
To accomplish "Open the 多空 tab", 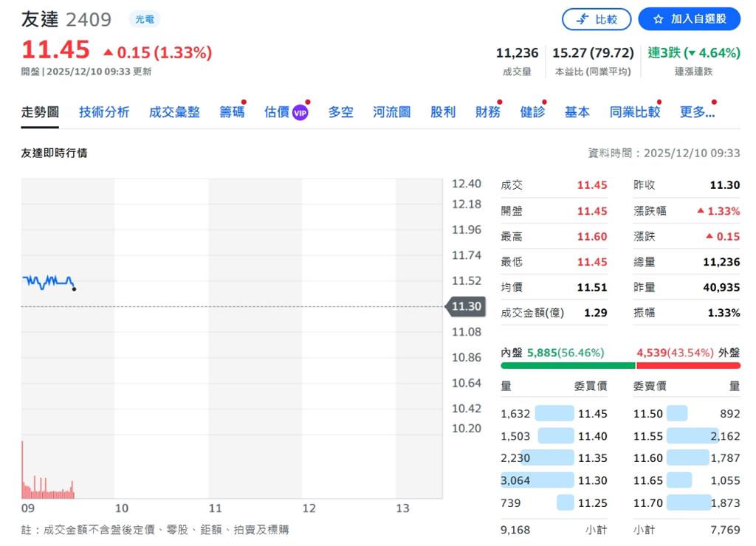I will click(340, 111).
